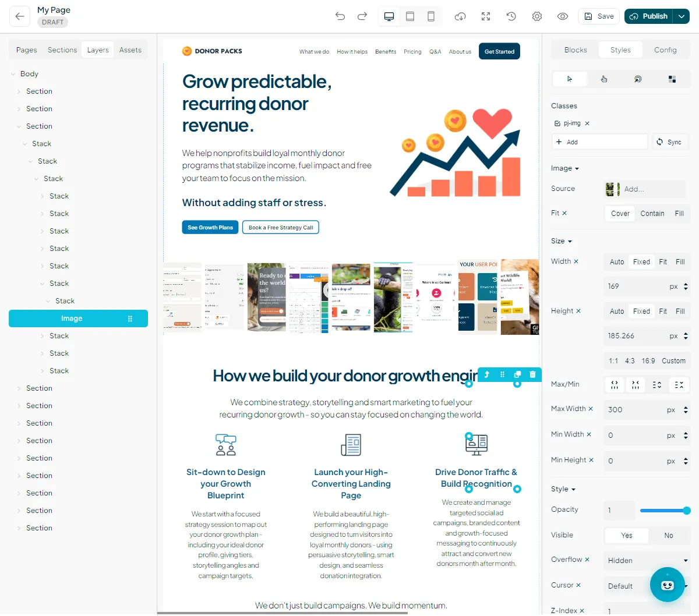
Task: Toggle fullscreen editor mode
Action: [486, 16]
